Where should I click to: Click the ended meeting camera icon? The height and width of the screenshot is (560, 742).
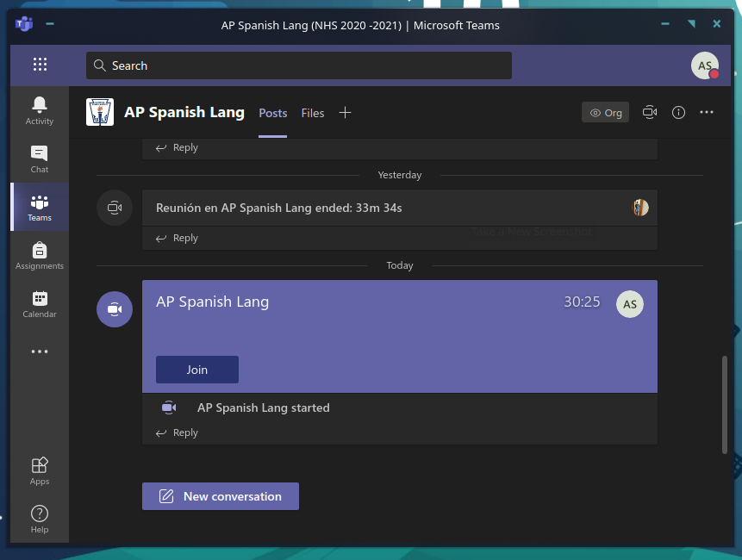115,208
